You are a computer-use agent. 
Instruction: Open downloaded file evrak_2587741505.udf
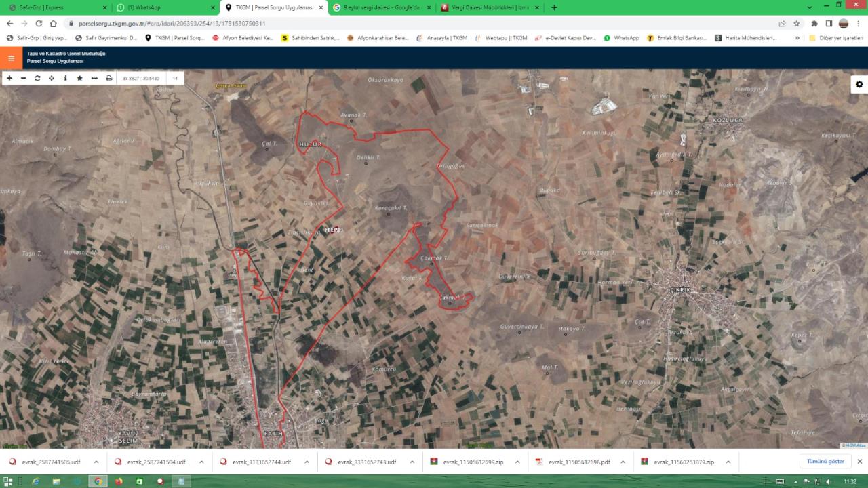click(x=44, y=462)
